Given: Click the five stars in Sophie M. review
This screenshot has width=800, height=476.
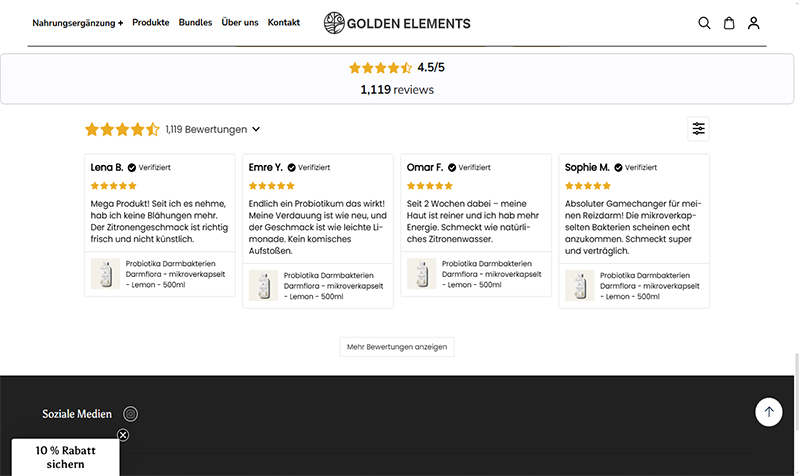Looking at the screenshot, I should click(x=588, y=186).
